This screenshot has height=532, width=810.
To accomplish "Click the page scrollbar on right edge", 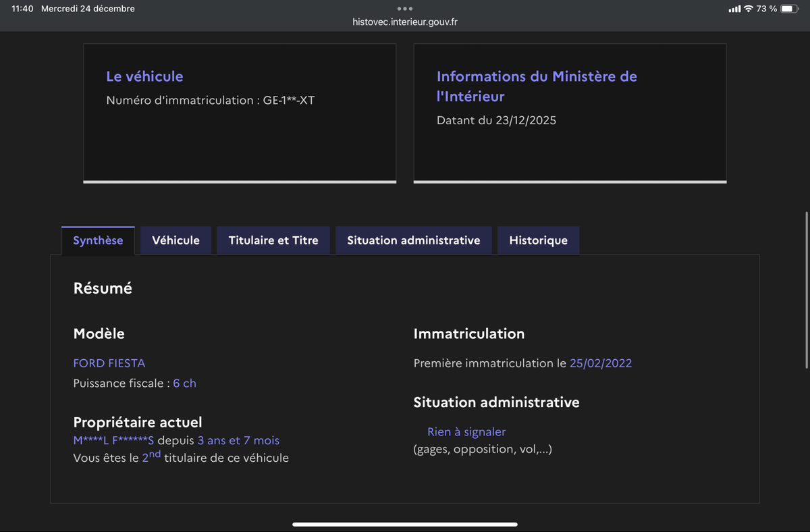I will click(807, 290).
